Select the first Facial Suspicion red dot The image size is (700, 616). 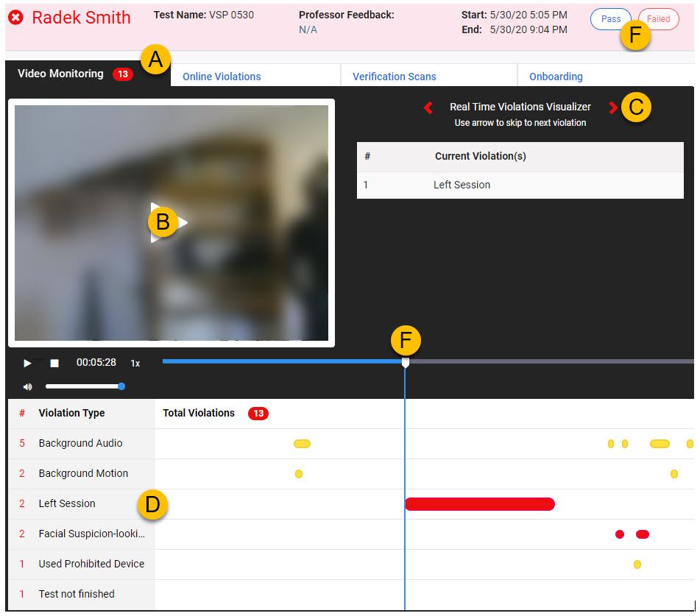620,534
